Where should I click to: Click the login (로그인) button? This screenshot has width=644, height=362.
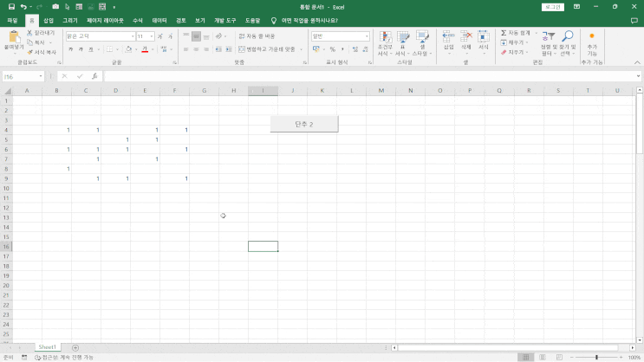553,7
